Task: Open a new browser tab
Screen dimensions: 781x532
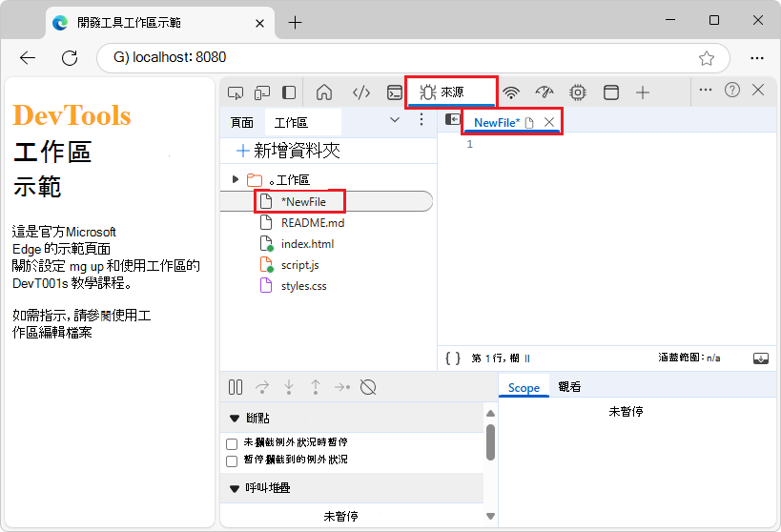Action: [295, 23]
